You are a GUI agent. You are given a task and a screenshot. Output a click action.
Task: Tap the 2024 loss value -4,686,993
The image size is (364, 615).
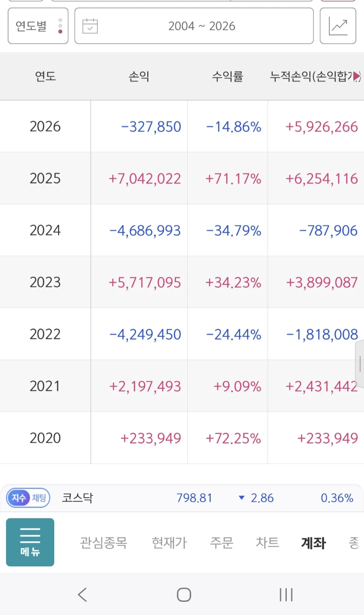[145, 231]
